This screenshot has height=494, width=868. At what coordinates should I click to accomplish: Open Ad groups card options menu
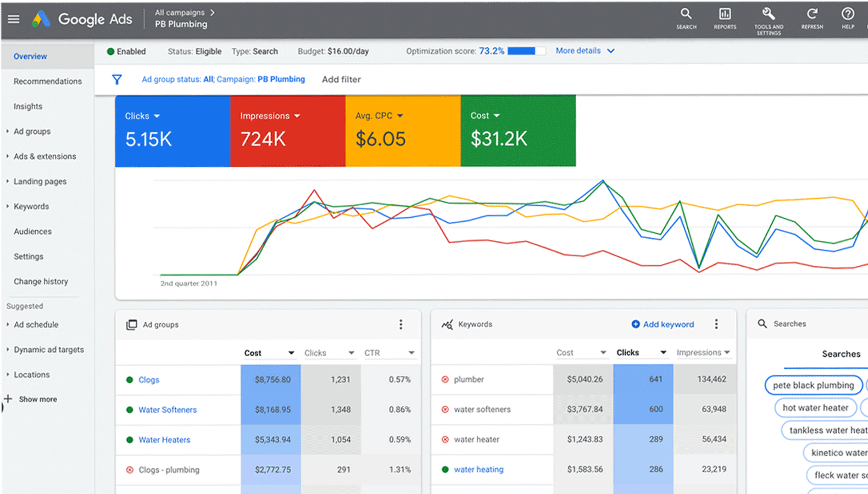[401, 324]
